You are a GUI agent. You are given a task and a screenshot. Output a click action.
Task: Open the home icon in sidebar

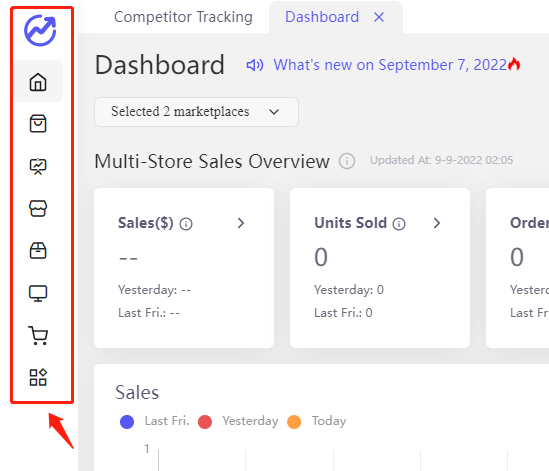[38, 82]
